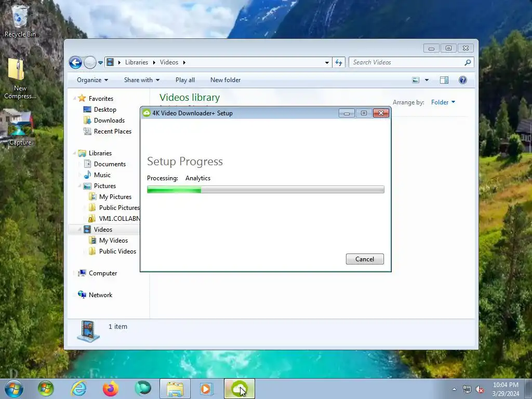
Task: Toggle the preview pane
Action: pyautogui.click(x=444, y=80)
